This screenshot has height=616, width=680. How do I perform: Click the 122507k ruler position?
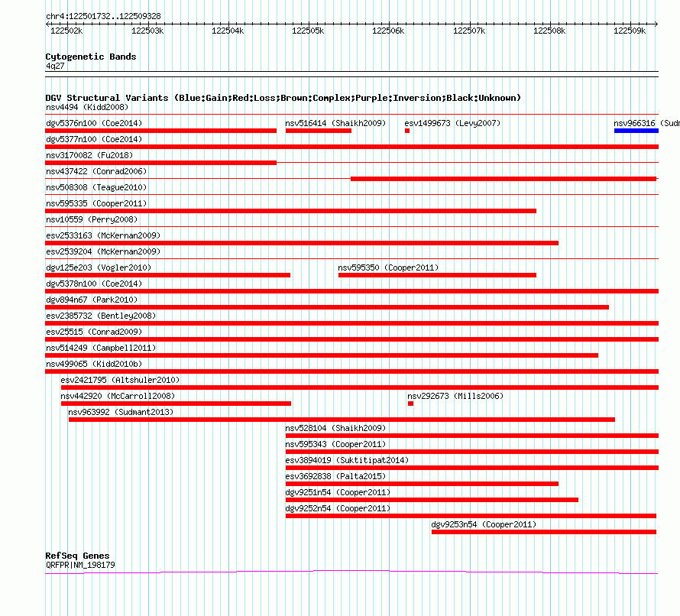pos(469,31)
